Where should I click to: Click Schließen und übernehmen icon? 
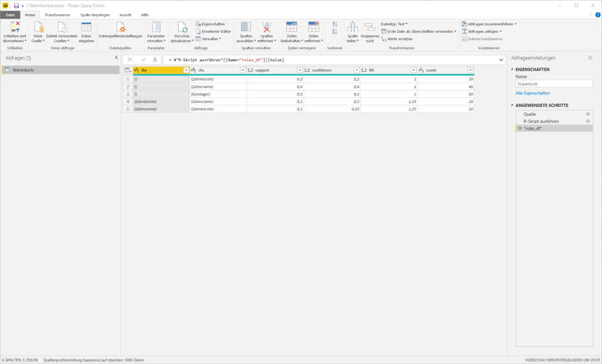[x=15, y=27]
